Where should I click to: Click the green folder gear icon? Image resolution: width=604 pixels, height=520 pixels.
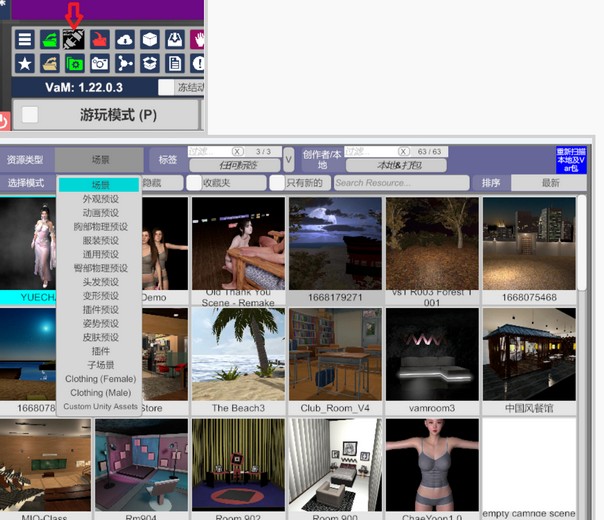pyautogui.click(x=74, y=63)
